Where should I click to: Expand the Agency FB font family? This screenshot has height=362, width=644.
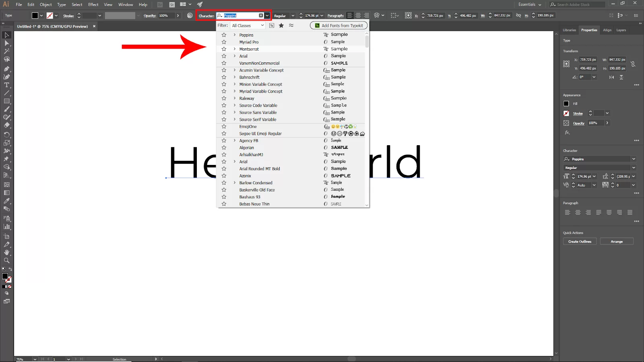click(235, 140)
